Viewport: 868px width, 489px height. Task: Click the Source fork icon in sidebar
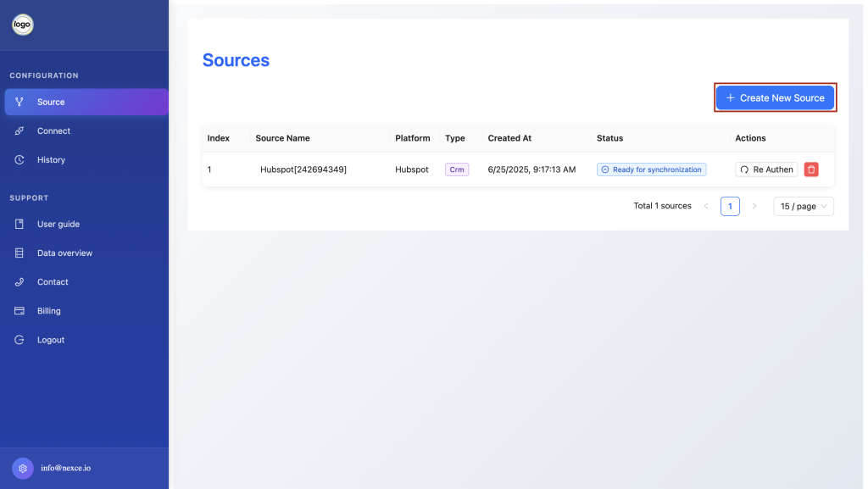point(19,102)
